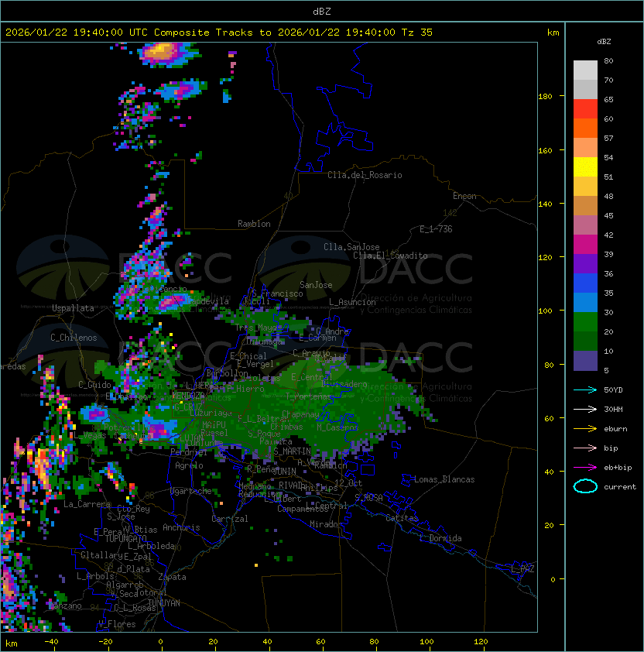Click the L_PAZ map label
644x652 pixels.
(x=522, y=569)
